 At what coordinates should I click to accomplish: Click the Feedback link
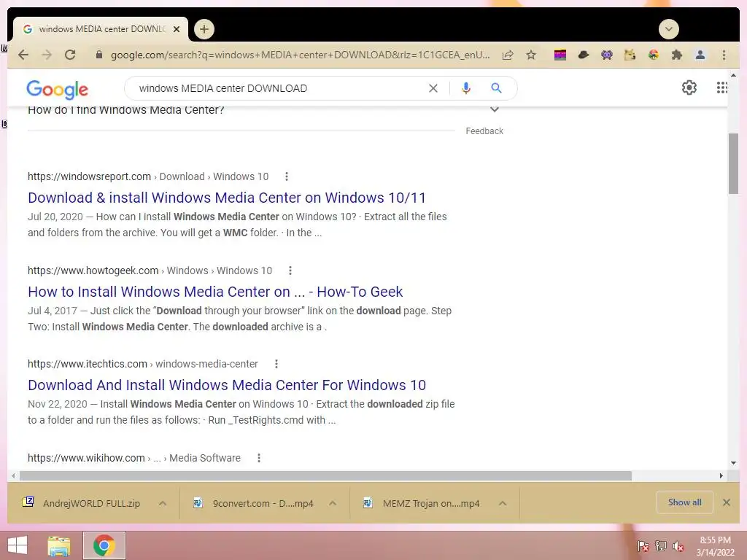click(x=484, y=131)
